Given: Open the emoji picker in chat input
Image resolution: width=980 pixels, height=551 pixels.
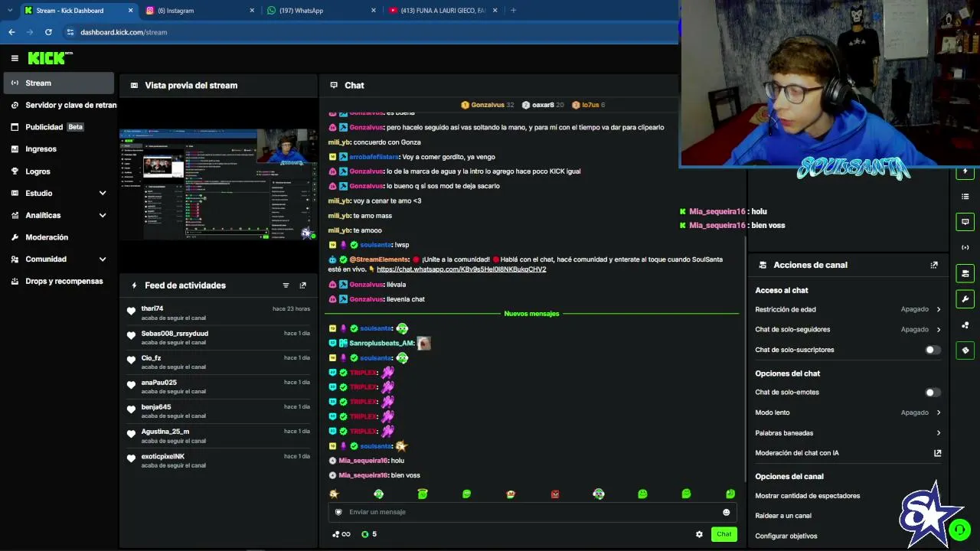Looking at the screenshot, I should (x=727, y=512).
